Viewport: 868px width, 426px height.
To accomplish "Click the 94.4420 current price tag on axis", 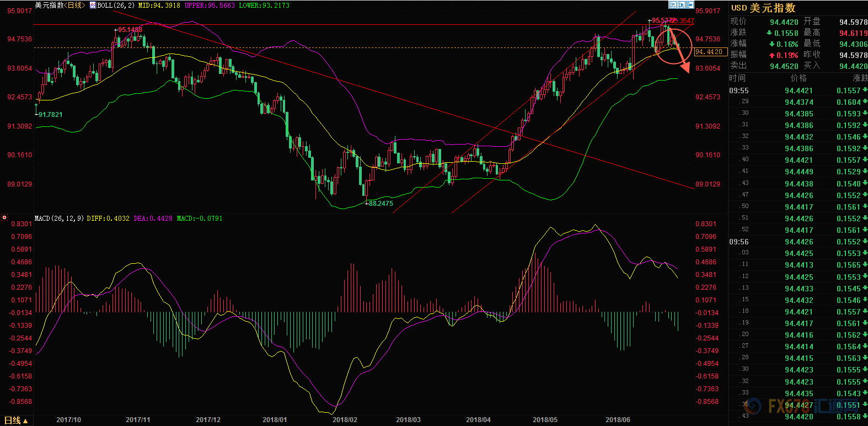I will [x=710, y=52].
